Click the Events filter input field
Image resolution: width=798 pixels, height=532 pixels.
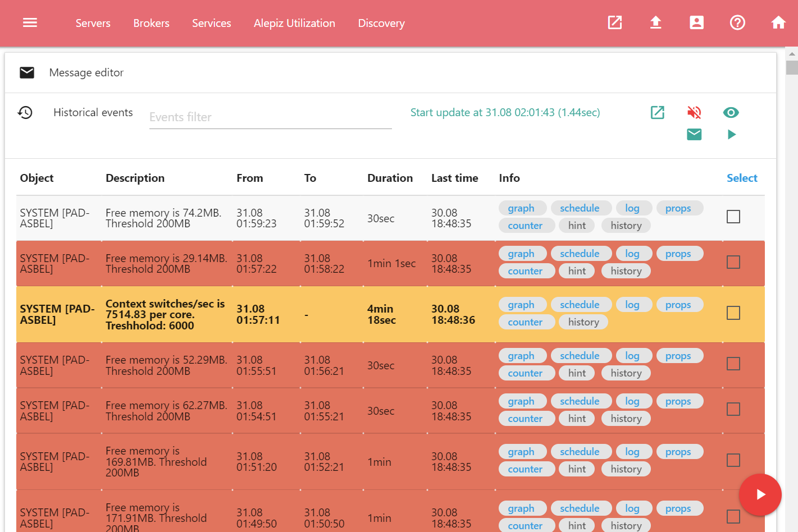(x=270, y=117)
